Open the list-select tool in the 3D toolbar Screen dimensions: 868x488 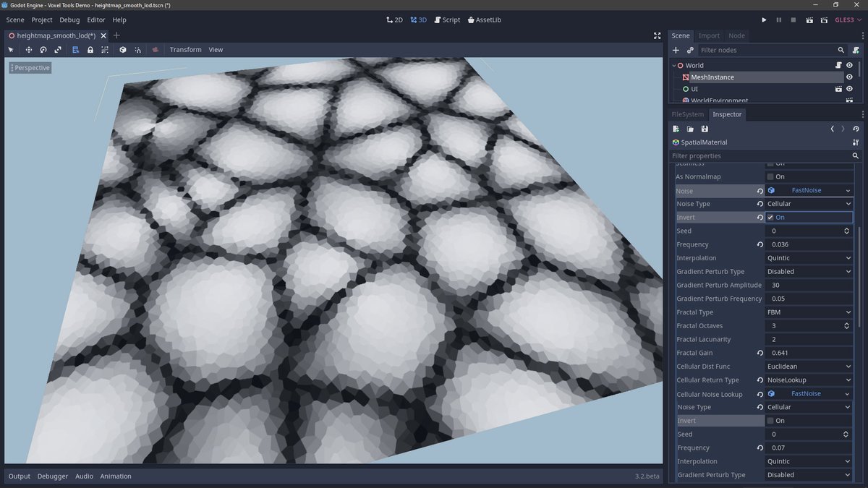click(76, 50)
